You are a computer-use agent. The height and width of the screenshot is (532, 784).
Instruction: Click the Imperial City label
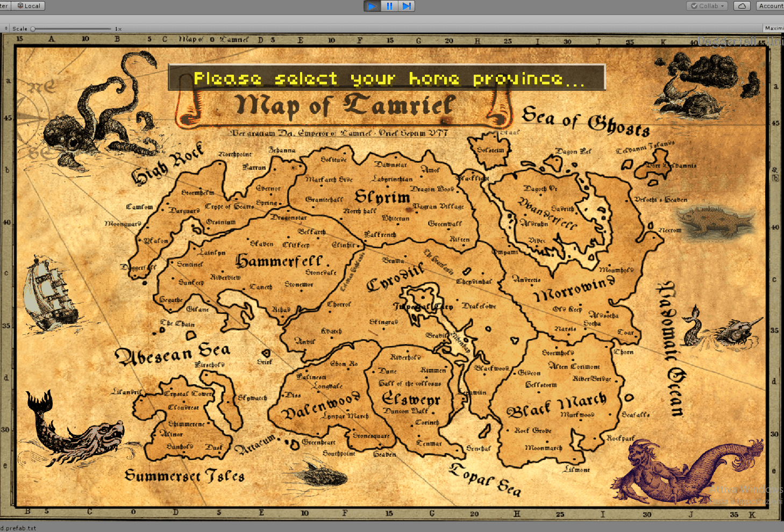(423, 306)
